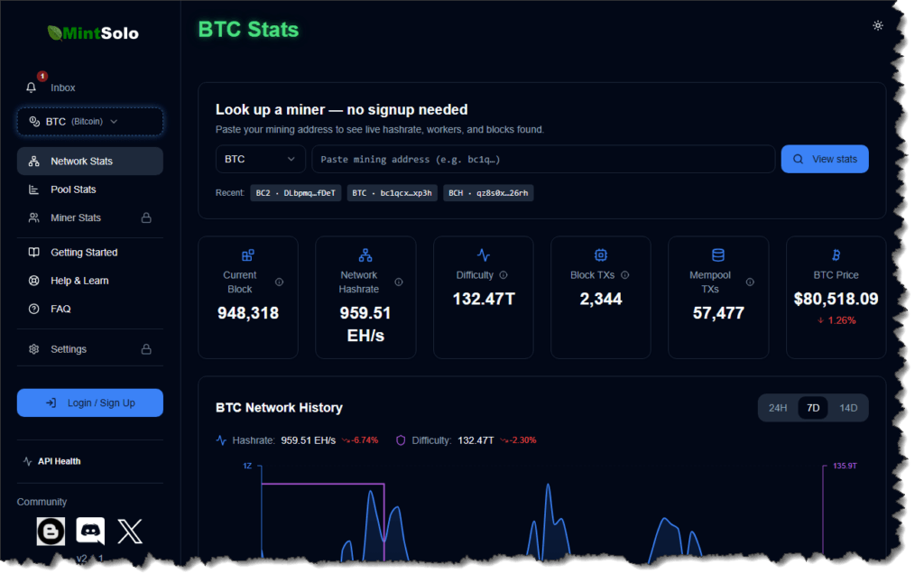
Task: Open FAQ page
Action: pos(90,309)
